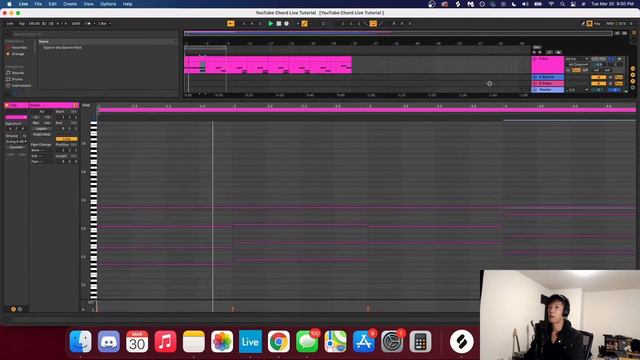Viewport: 640px width, 360px height.
Task: Open App Store from the dock
Action: click(x=364, y=341)
